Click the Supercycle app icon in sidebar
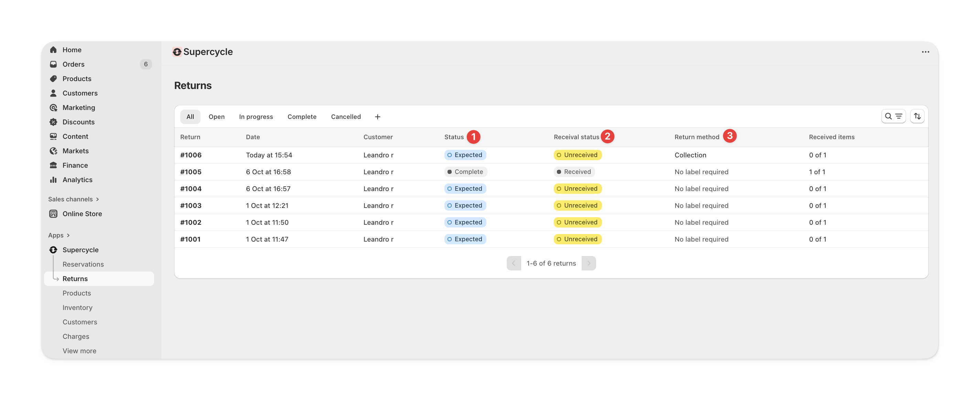The width and height of the screenshot is (980, 400). (x=54, y=250)
